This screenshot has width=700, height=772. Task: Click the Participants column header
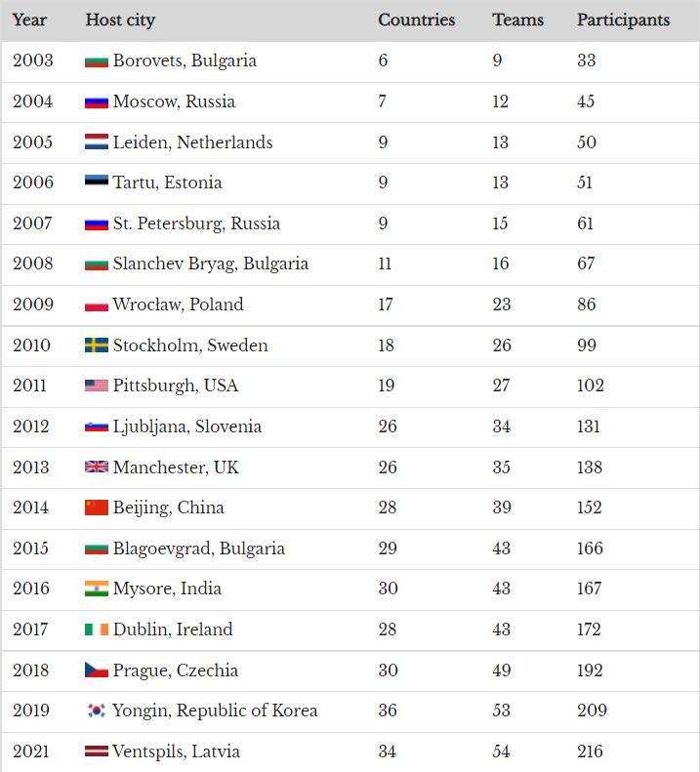click(x=624, y=20)
